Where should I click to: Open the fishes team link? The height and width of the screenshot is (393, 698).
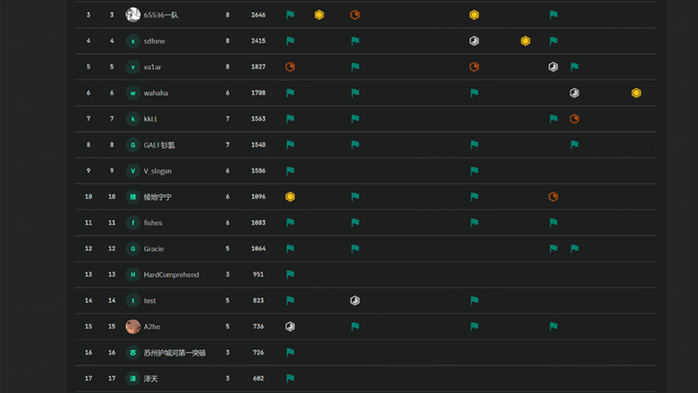[153, 223]
